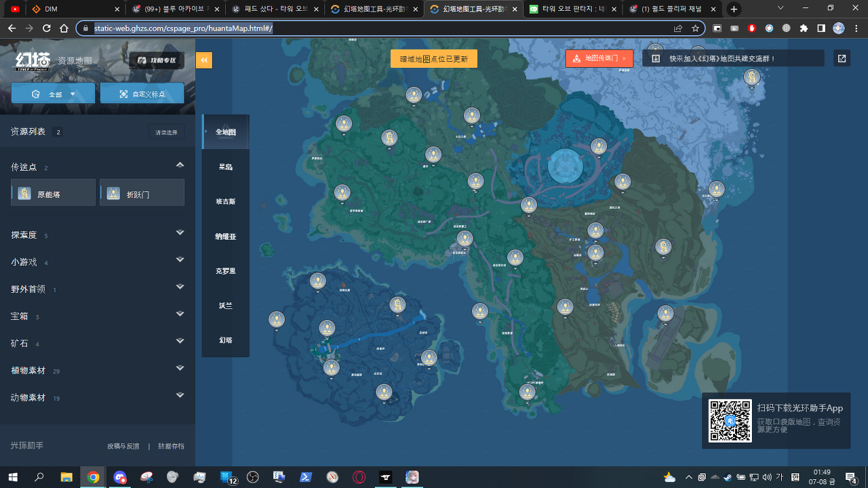Click the Chrome profile avatar
The height and width of the screenshot is (488, 868).
point(839,28)
